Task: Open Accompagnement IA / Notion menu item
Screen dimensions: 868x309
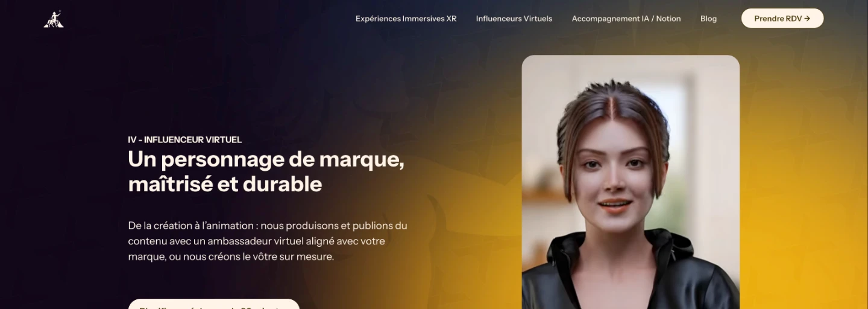Action: [626, 19]
